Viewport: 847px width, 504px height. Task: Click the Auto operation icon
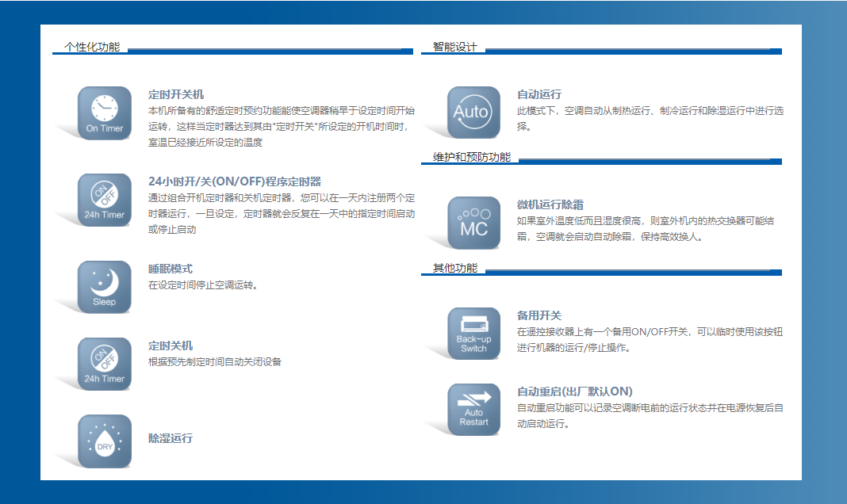coord(473,113)
